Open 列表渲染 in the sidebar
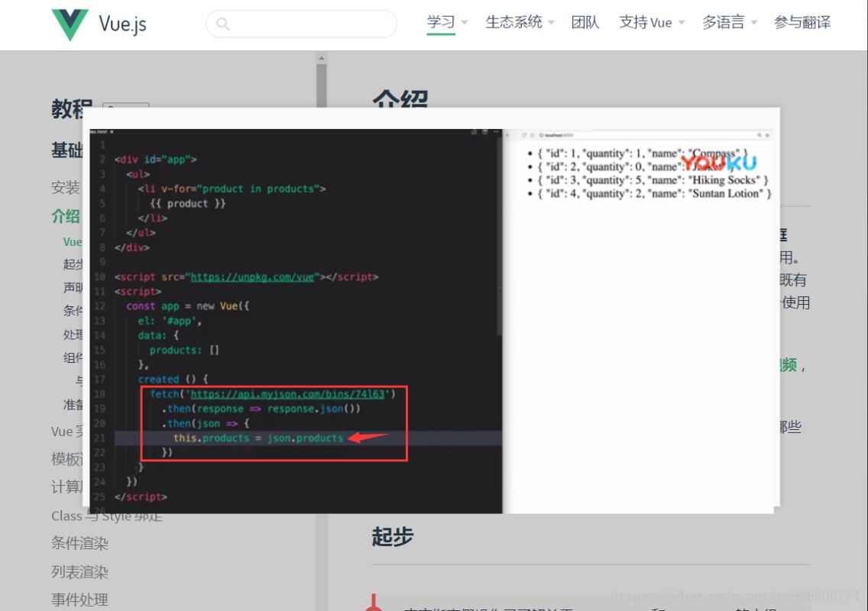868x611 pixels. [x=79, y=571]
